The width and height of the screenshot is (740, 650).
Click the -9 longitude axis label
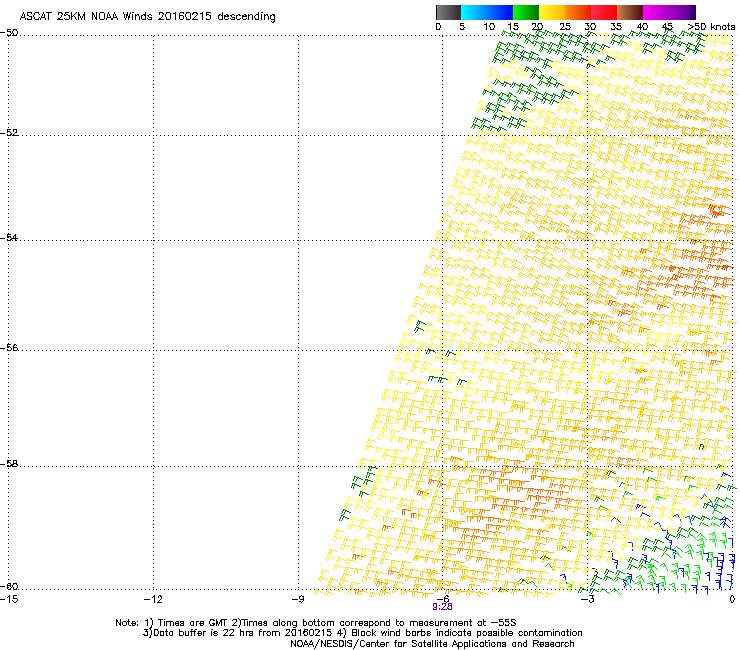point(298,599)
